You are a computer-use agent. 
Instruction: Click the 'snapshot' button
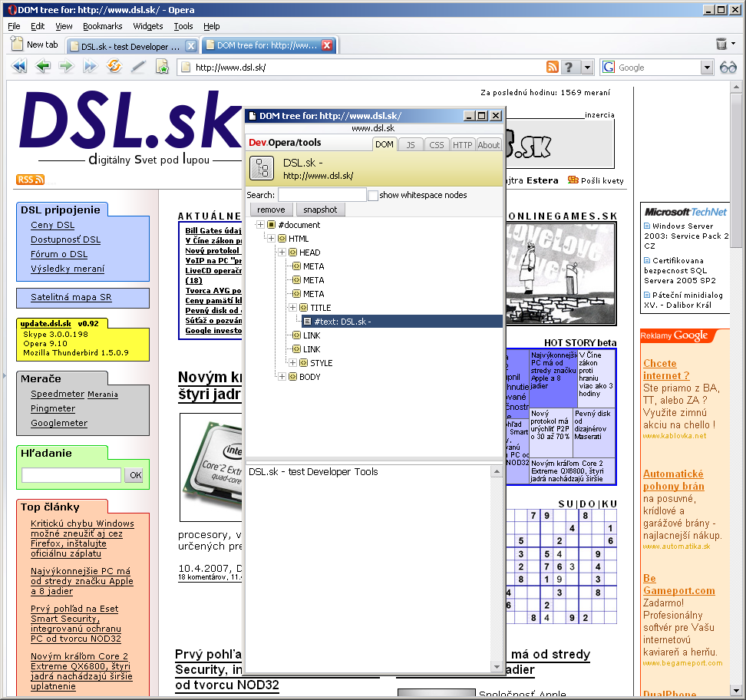tap(320, 210)
